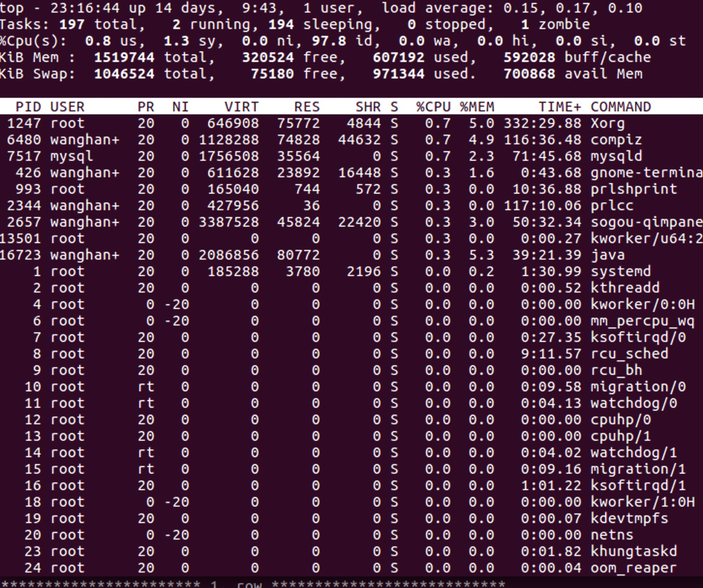Viewport: 703px width, 588px height.
Task: Click PID 1247 in process list
Action: click(x=24, y=124)
